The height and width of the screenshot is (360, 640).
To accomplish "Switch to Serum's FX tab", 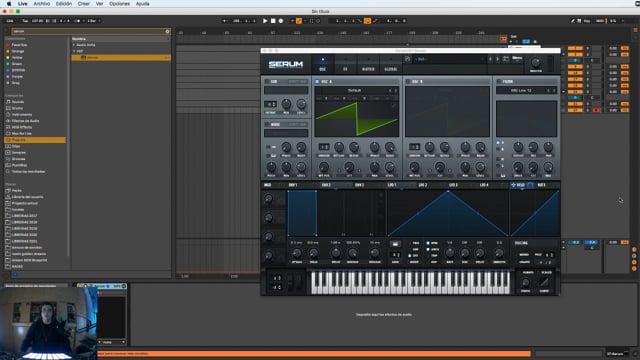I will point(345,64).
